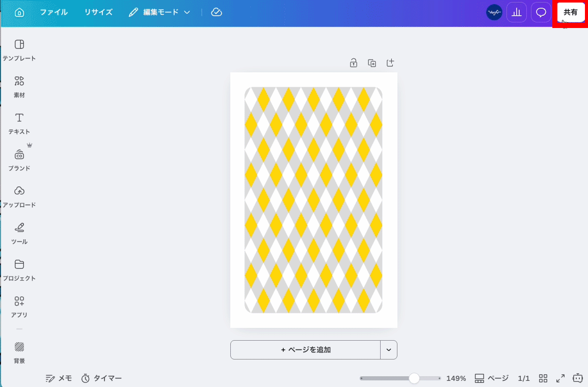Open the メモ notes panel
The image size is (588, 387).
point(59,378)
